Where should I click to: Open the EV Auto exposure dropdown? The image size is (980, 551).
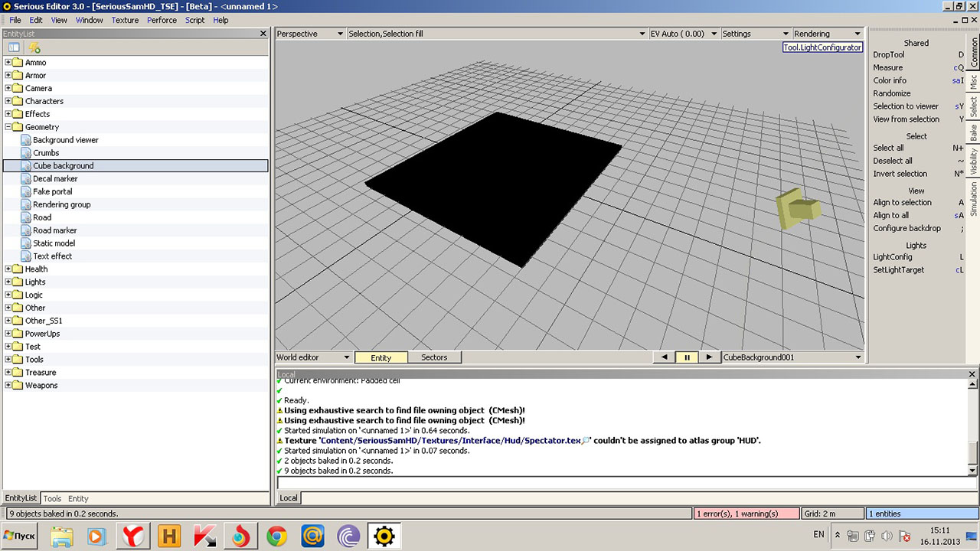[x=684, y=34]
